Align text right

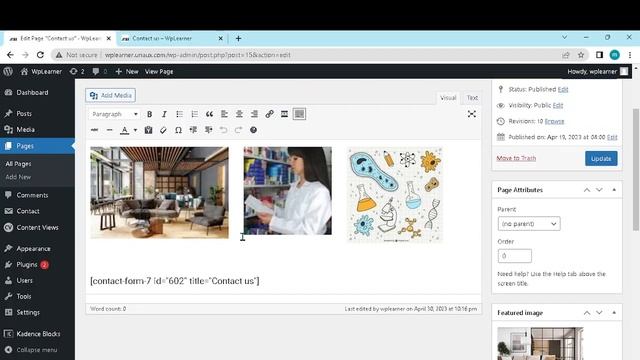coord(254,114)
